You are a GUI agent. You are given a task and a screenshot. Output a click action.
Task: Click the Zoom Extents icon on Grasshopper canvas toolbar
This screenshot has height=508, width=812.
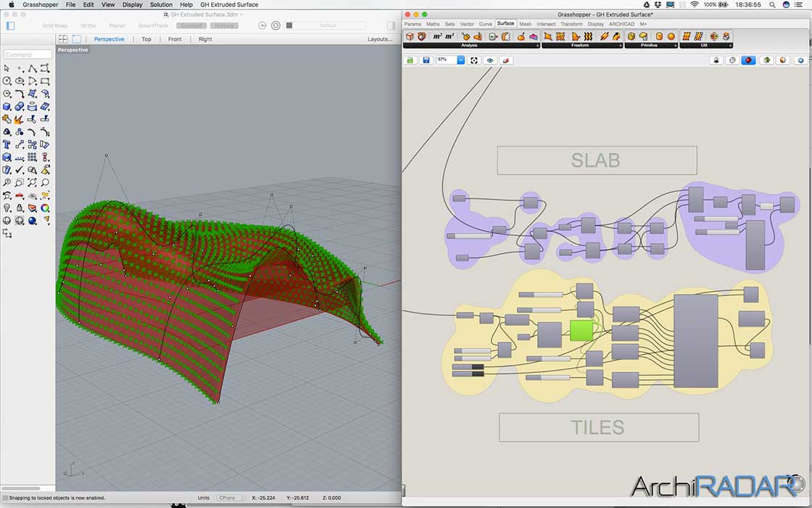coord(473,60)
